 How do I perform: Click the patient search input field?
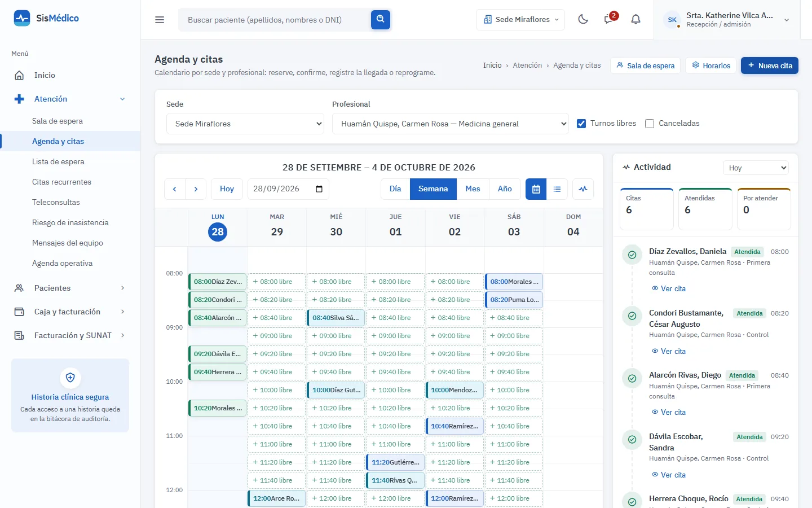click(x=275, y=20)
